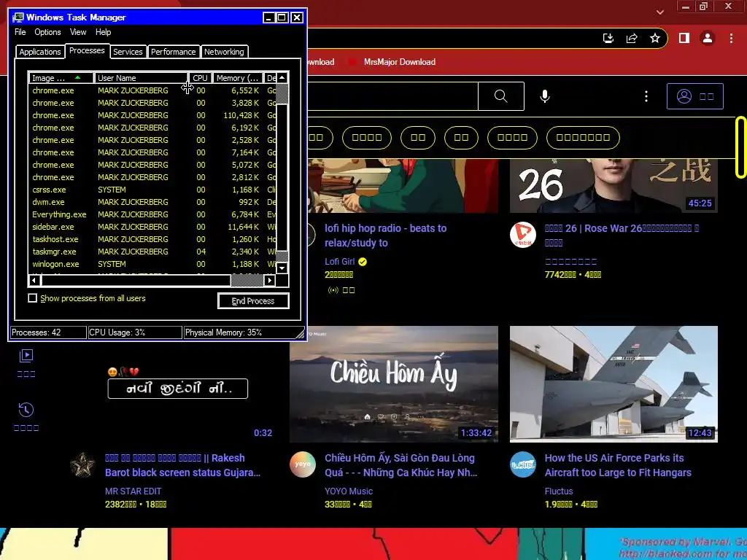Viewport: 747px width, 560px height.
Task: Click horizontal scroll right arrow in process list
Action: [270, 280]
